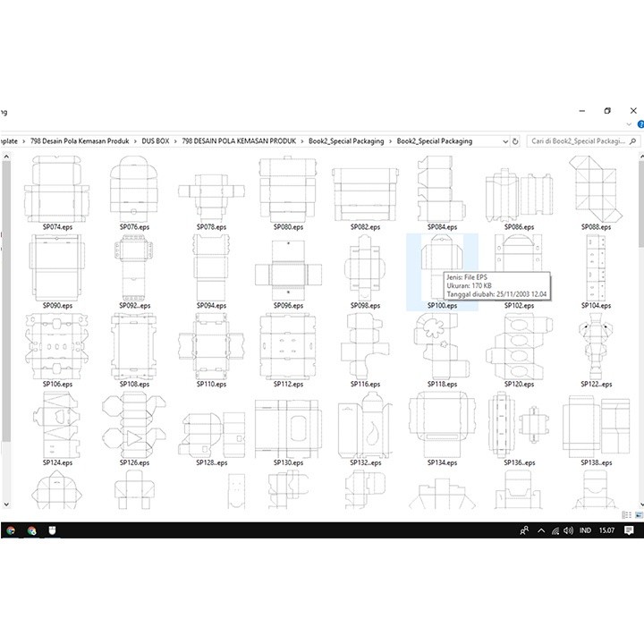Expand the address bar history dropdown
This screenshot has height=644, width=644.
(505, 141)
